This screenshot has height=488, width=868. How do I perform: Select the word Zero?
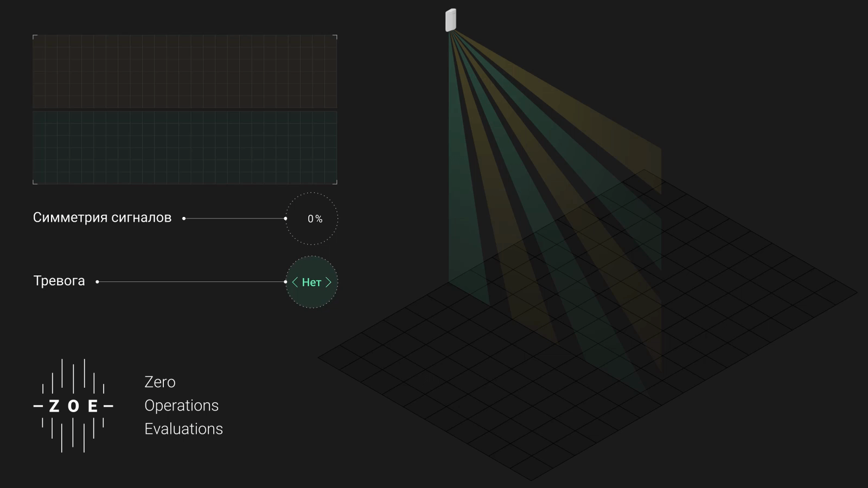click(x=159, y=382)
